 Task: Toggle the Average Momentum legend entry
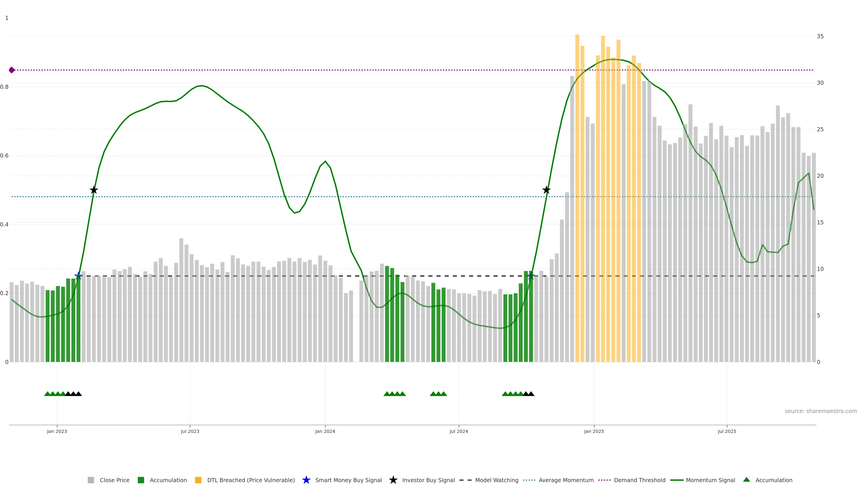566,480
